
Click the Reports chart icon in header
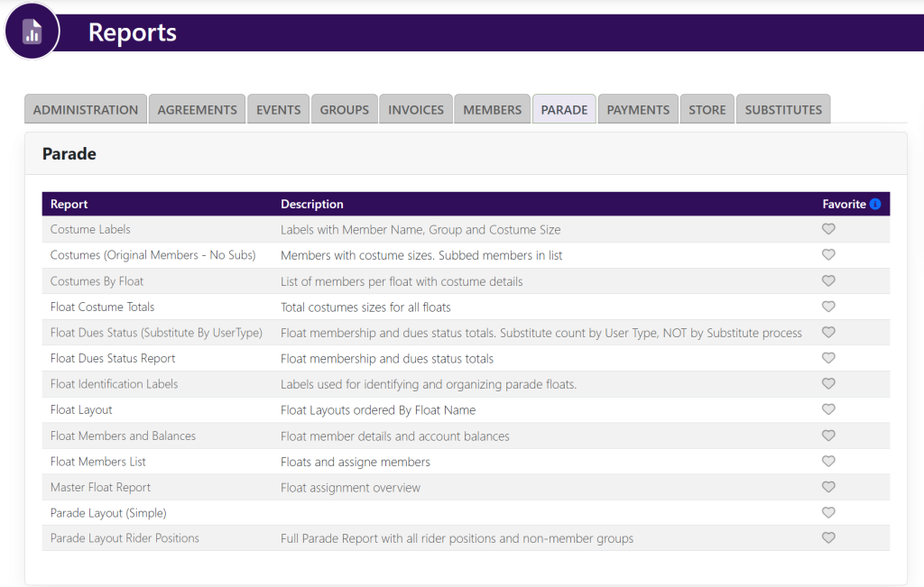(x=32, y=32)
